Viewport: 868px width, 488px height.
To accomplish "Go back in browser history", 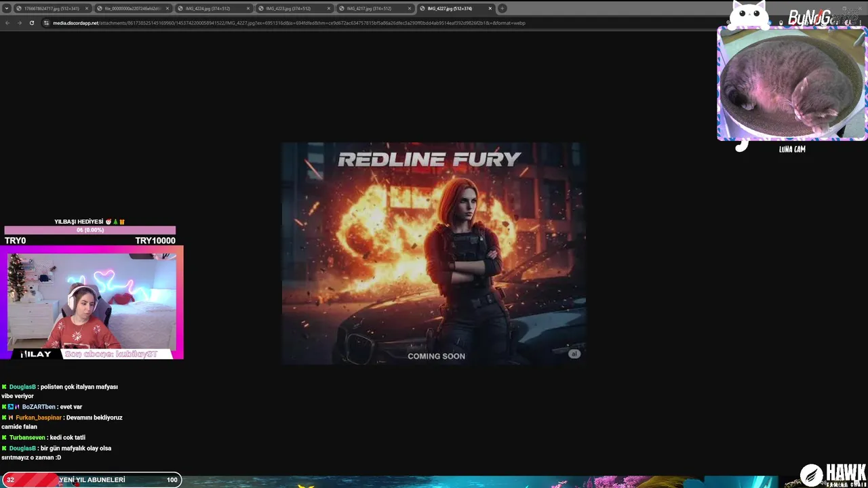I will pyautogui.click(x=7, y=23).
